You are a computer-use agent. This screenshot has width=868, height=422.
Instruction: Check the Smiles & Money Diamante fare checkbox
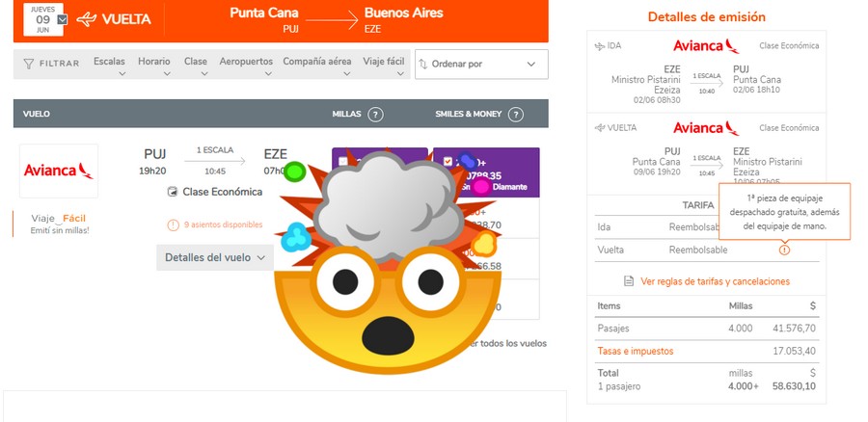[448, 162]
